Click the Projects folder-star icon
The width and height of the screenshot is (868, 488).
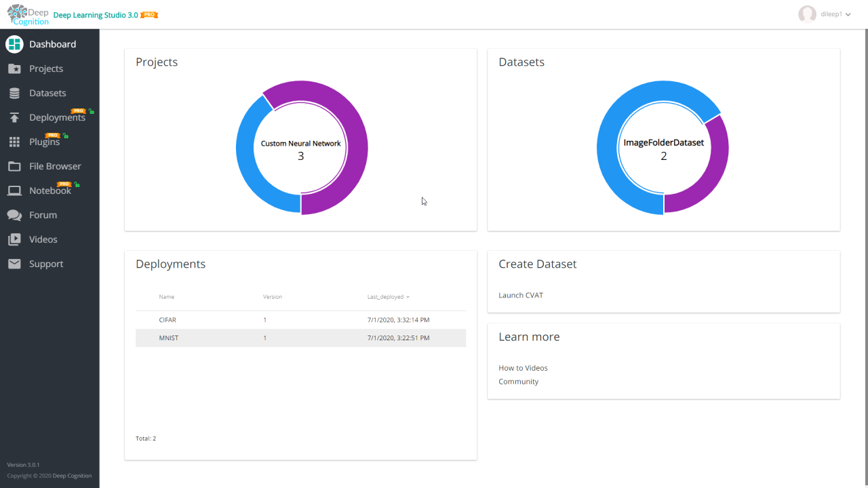pyautogui.click(x=14, y=68)
